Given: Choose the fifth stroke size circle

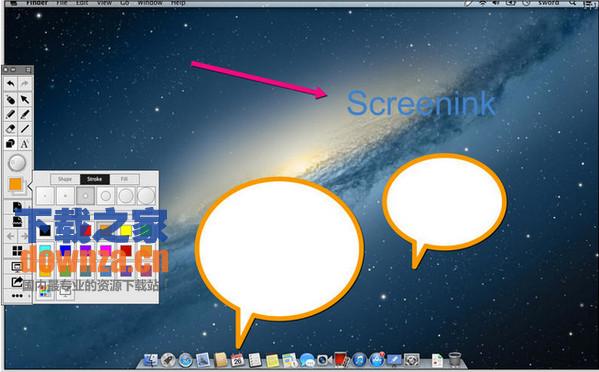Looking at the screenshot, I should 126,196.
